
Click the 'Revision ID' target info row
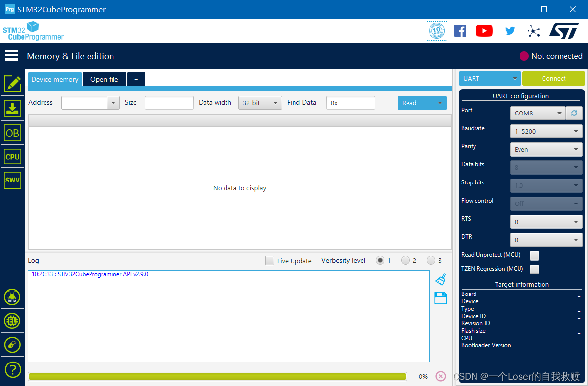(521, 323)
